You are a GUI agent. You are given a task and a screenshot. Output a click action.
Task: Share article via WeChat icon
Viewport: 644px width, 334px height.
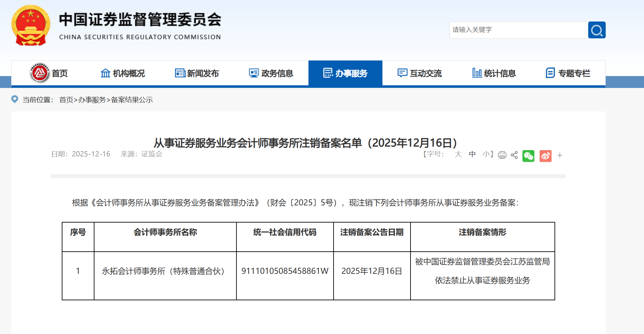tap(528, 155)
